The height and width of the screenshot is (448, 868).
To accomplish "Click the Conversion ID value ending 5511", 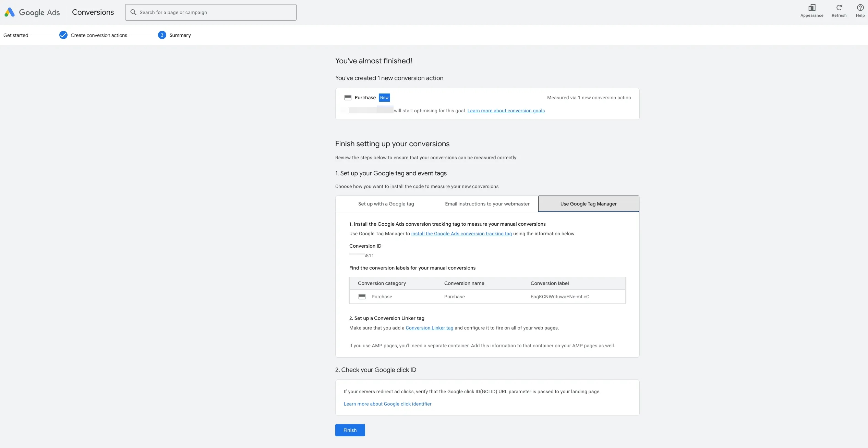I will point(362,256).
